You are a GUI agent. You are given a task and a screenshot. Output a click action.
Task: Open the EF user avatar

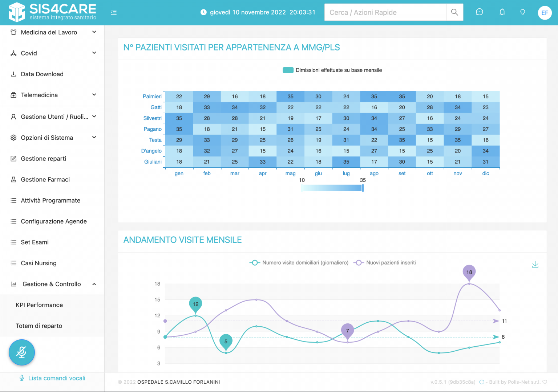coord(545,13)
